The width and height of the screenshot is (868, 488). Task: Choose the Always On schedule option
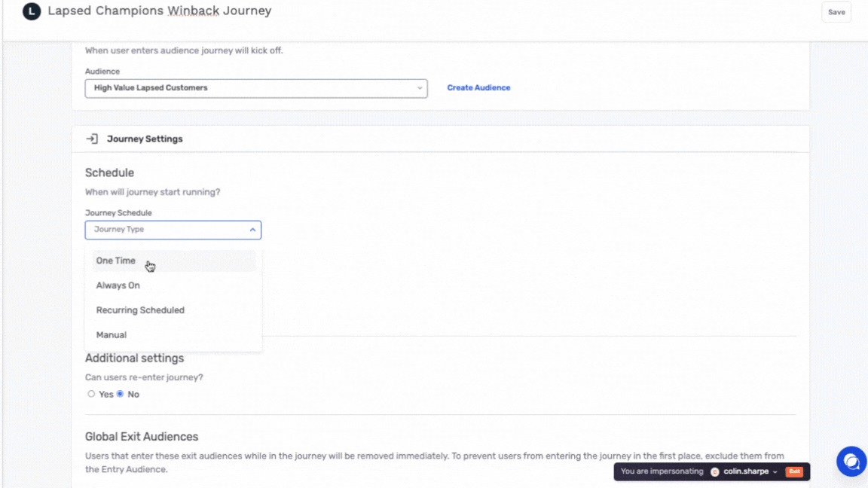(x=118, y=285)
